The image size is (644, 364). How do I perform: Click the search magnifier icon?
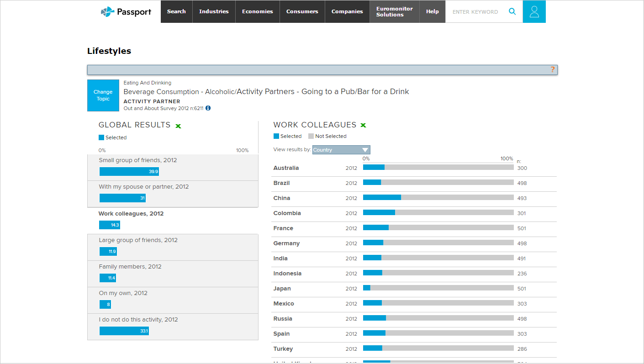[512, 12]
